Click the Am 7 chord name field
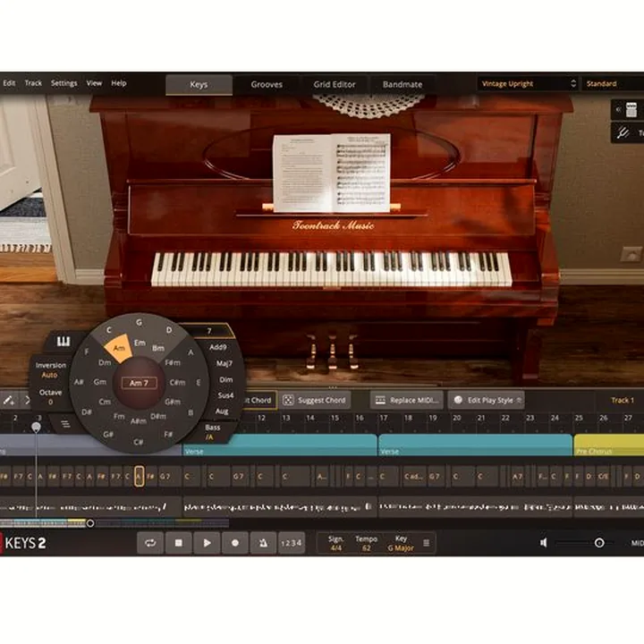Image resolution: width=644 pixels, height=644 pixels. (x=140, y=383)
